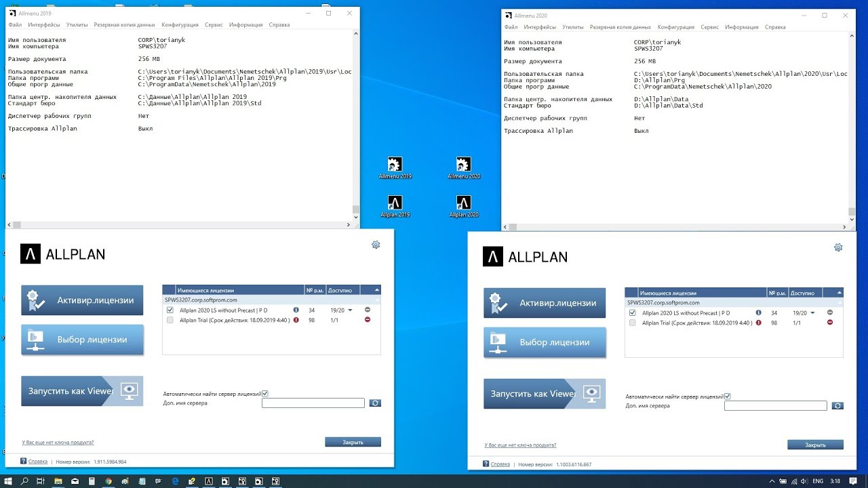The image size is (868, 488).
Task: Toggle Allplan Trial license checkbox, right dialog
Action: coord(633,323)
